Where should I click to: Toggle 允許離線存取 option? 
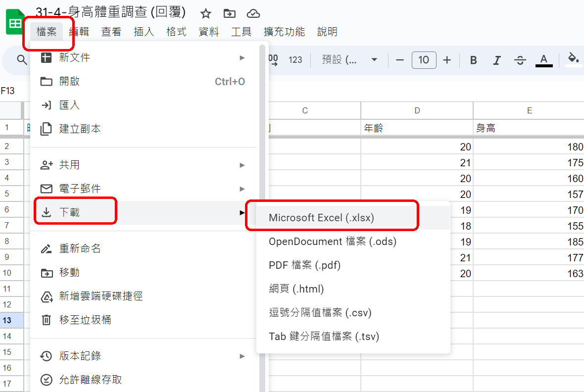(90, 380)
